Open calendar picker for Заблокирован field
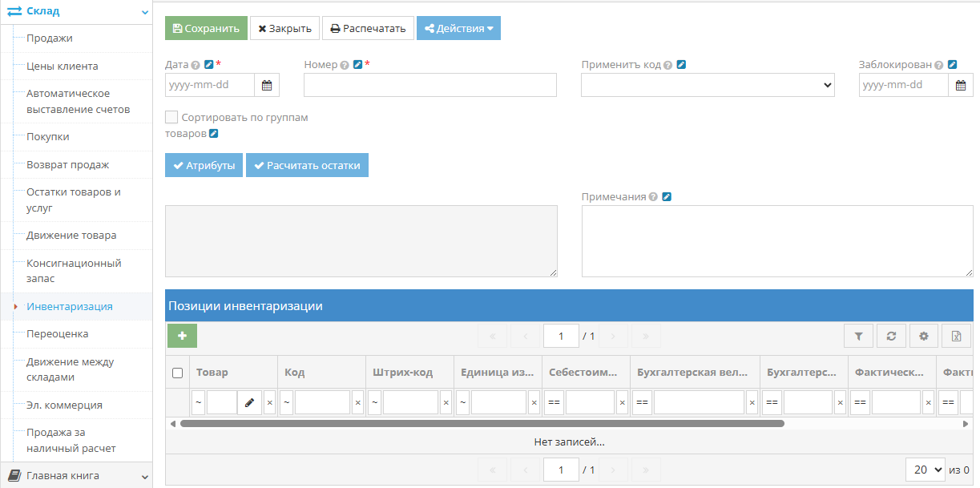This screenshot has width=980, height=488. [961, 85]
